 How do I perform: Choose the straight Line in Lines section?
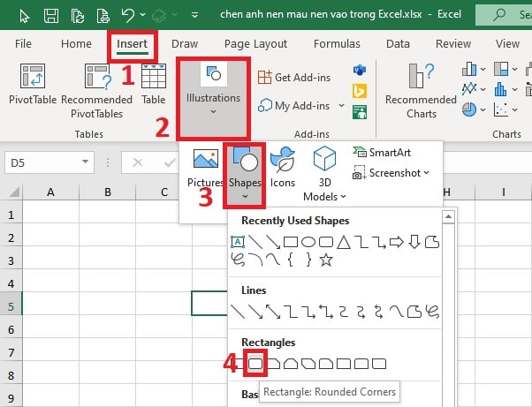238,312
